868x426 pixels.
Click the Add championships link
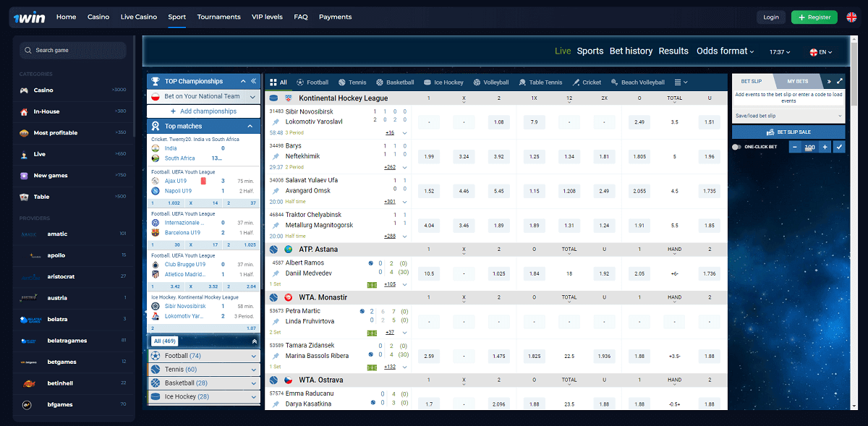click(x=203, y=111)
